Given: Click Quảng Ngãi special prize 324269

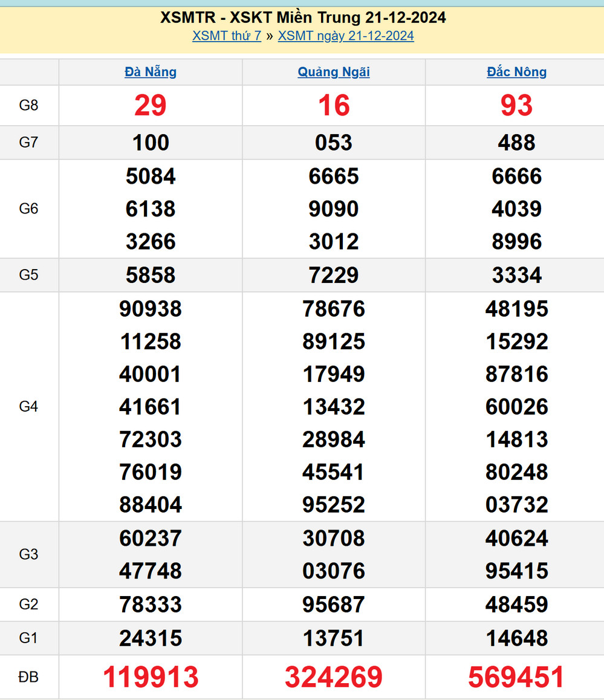Looking at the screenshot, I should [x=334, y=677].
